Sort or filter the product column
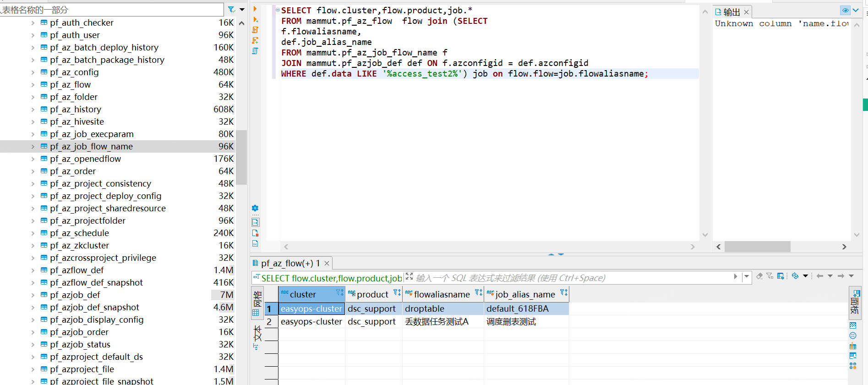The height and width of the screenshot is (385, 868). click(397, 292)
